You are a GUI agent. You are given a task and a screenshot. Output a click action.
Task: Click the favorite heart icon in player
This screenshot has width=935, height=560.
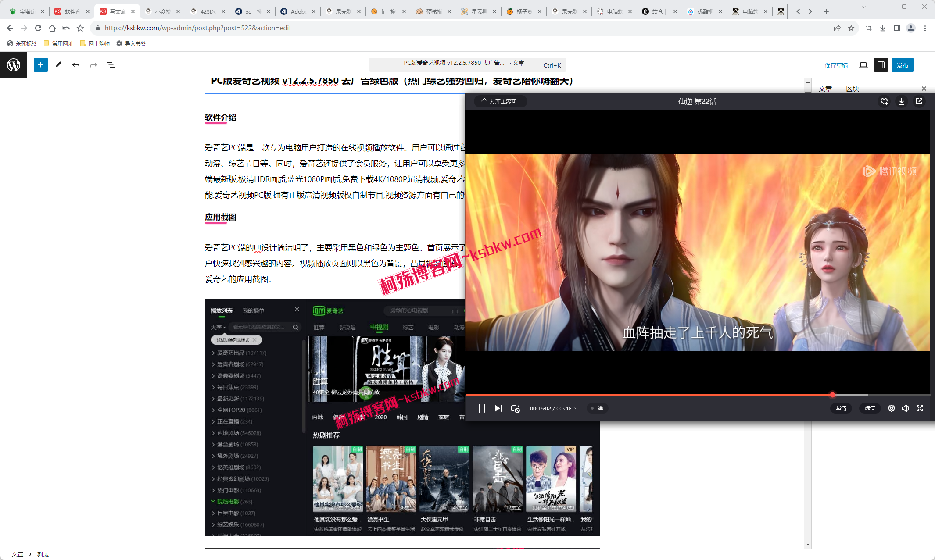click(884, 101)
